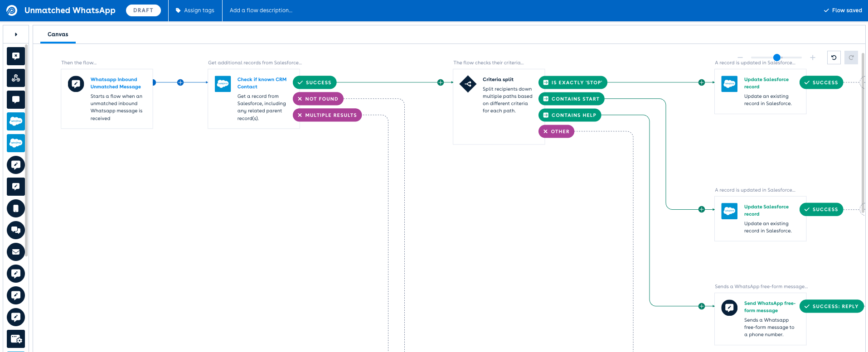Click the MULTIPLE RESULTS outcome pill
Image resolution: width=868 pixels, height=352 pixels.
(x=327, y=115)
